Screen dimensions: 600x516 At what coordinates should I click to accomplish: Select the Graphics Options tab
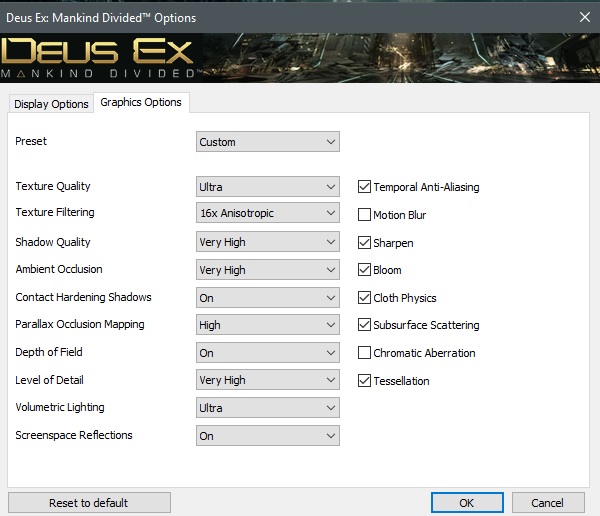tap(141, 103)
